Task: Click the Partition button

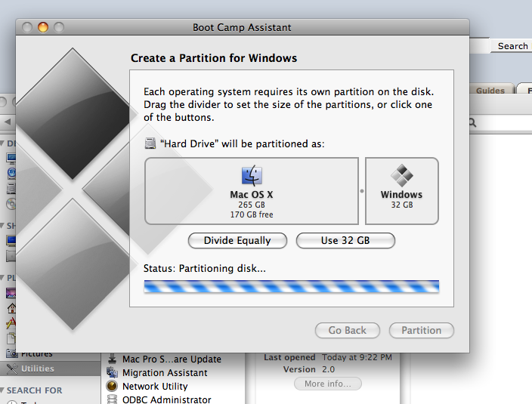Action: pyautogui.click(x=422, y=331)
